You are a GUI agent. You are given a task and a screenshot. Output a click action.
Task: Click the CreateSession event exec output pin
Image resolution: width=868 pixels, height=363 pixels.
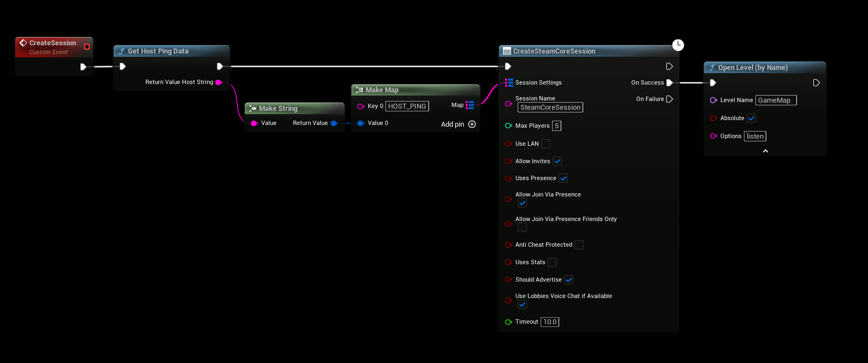[x=83, y=67]
